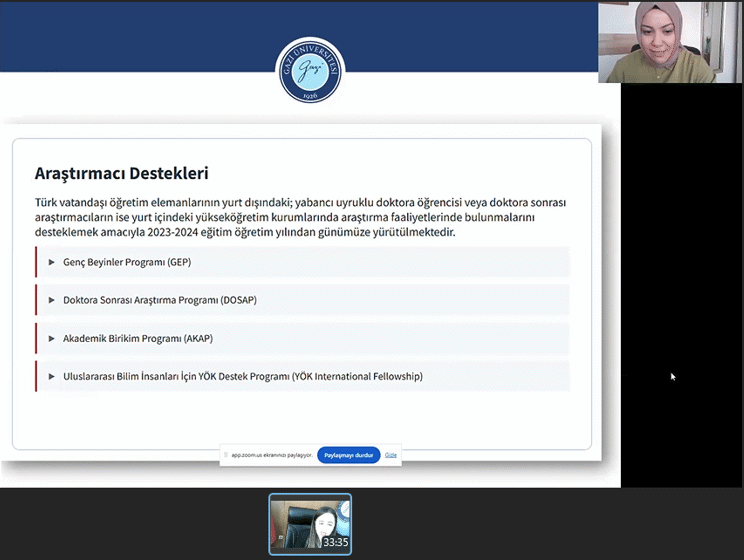Select the YÖK International Fellowship label text
Viewport: 744px width, 560px height.
(x=243, y=377)
